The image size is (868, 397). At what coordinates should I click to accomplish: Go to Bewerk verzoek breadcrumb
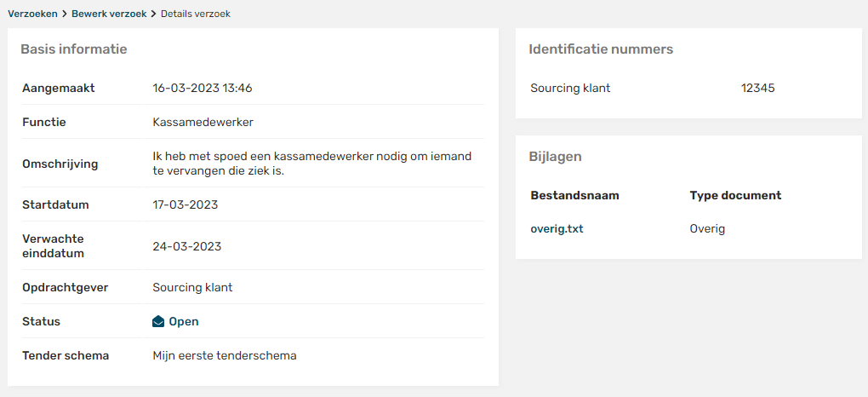(109, 14)
